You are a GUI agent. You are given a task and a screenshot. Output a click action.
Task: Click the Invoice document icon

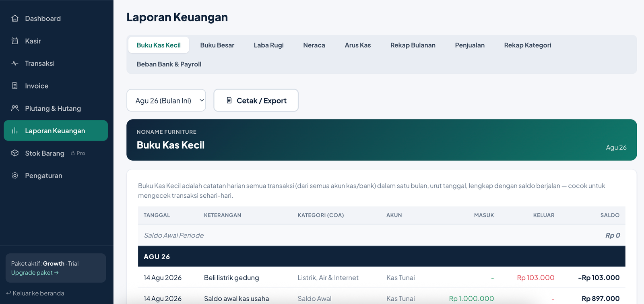point(15,86)
